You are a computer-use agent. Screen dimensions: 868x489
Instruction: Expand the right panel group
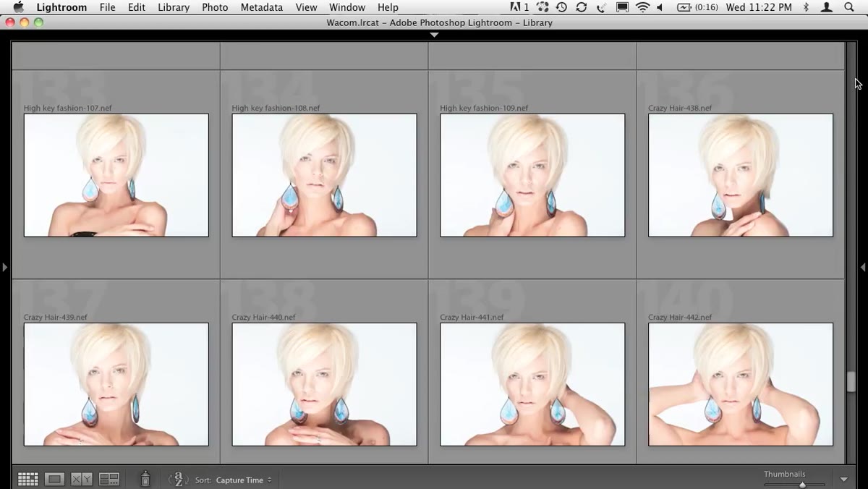point(863,267)
